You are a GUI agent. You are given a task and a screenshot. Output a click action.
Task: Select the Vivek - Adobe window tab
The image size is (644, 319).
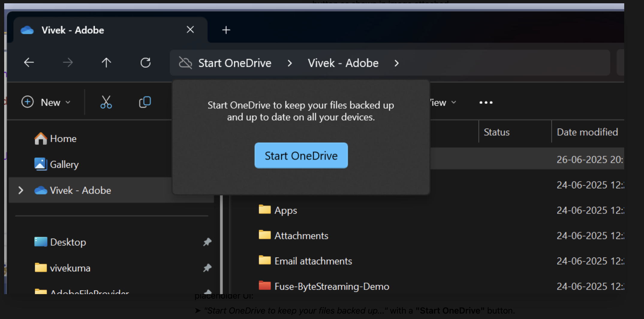110,30
